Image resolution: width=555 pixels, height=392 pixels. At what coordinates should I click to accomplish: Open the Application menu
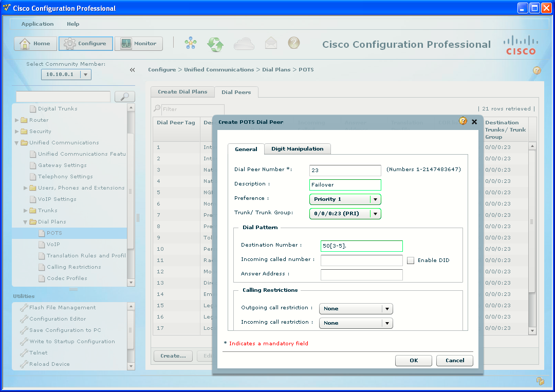pos(38,24)
